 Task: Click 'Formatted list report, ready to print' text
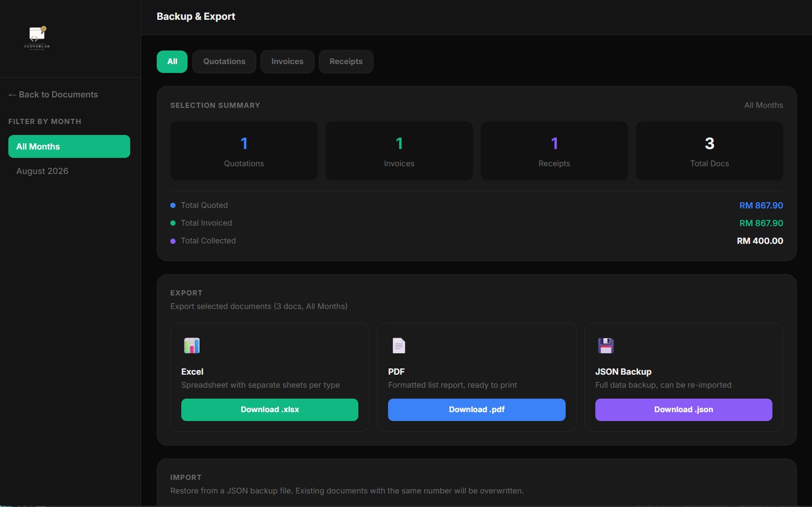pos(453,385)
